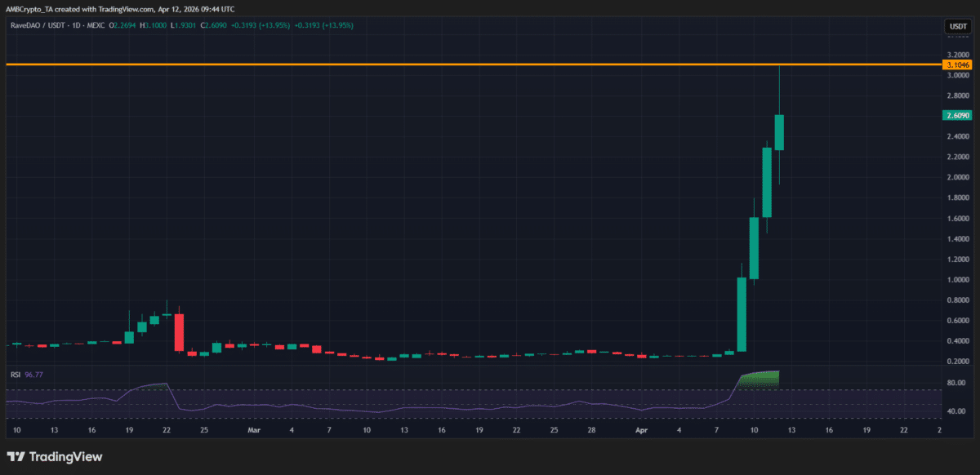
Task: Click the large red candle in late February
Action: [180, 332]
